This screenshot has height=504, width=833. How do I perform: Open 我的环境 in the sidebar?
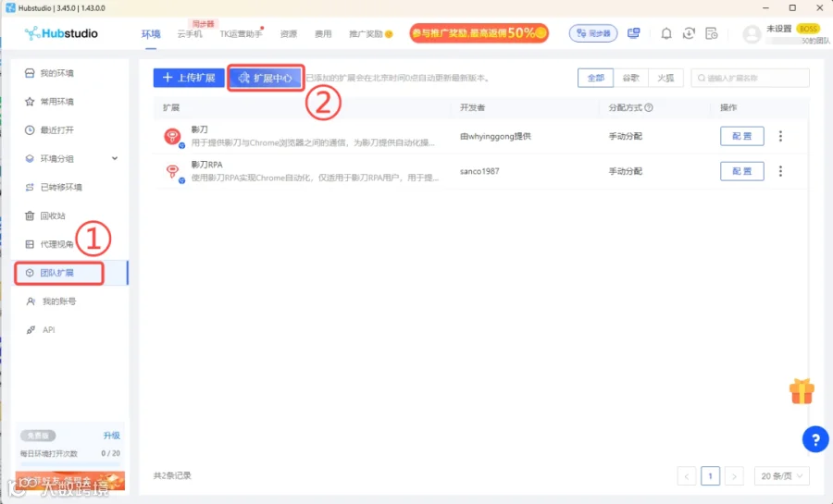49,73
